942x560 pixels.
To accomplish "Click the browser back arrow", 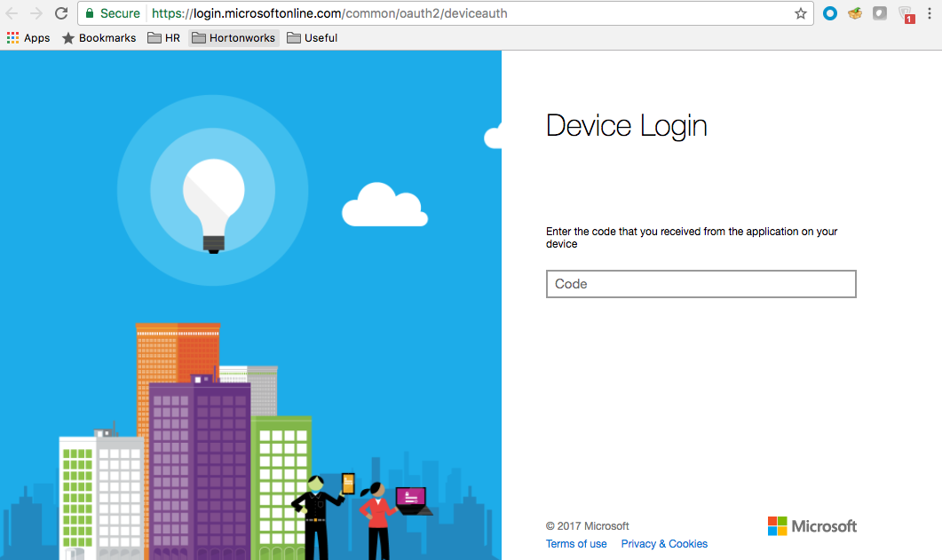I will [x=12, y=13].
